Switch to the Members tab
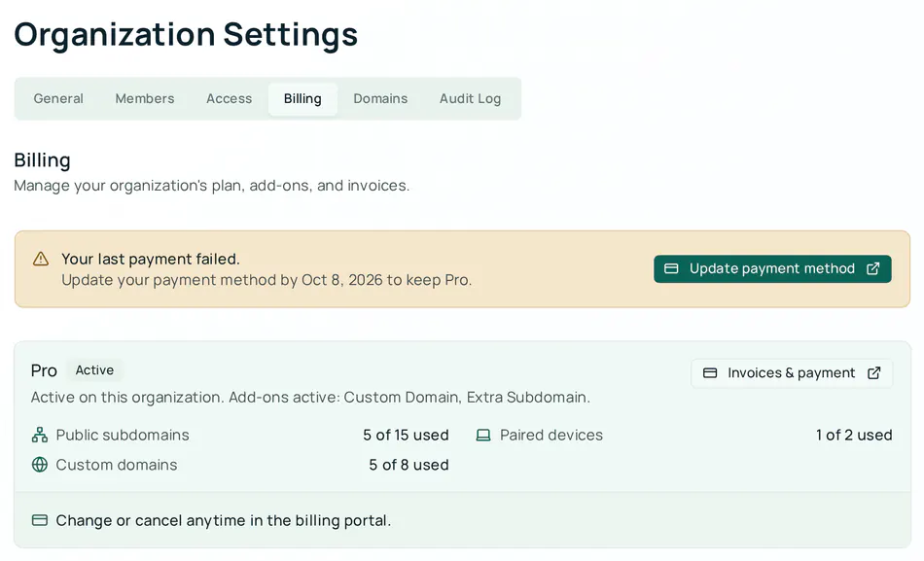The width and height of the screenshot is (924, 561). 145,98
